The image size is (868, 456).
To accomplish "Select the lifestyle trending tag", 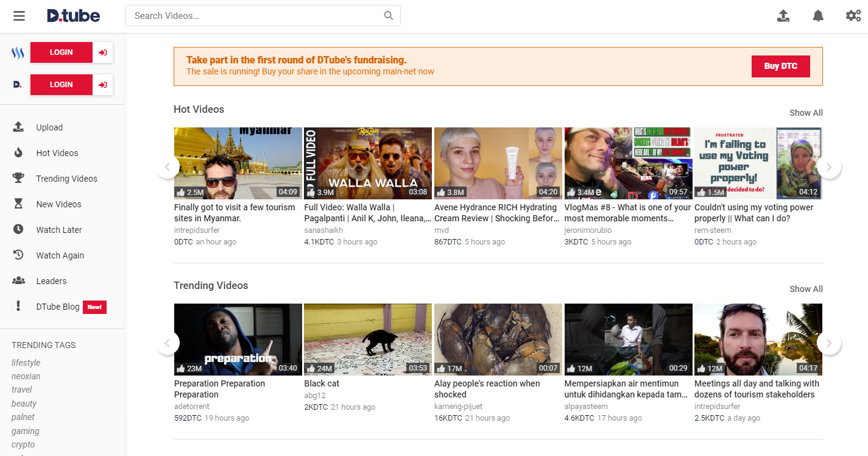I will pyautogui.click(x=26, y=363).
